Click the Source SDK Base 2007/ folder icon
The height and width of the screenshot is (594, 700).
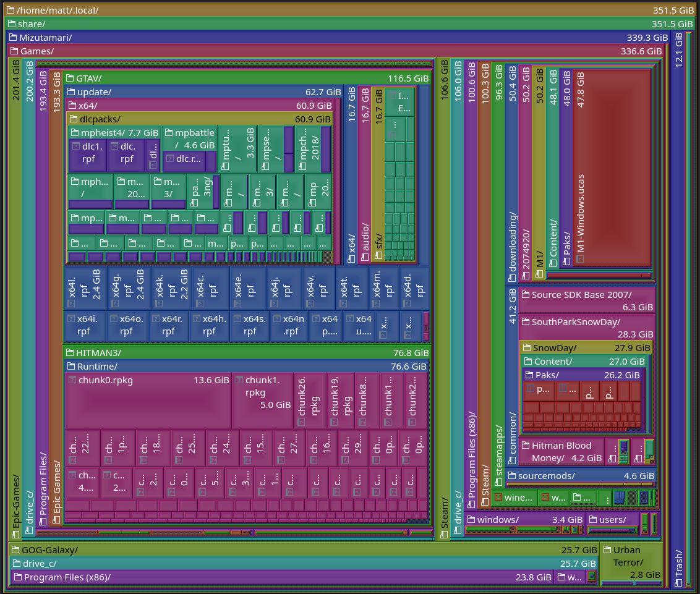tap(525, 295)
